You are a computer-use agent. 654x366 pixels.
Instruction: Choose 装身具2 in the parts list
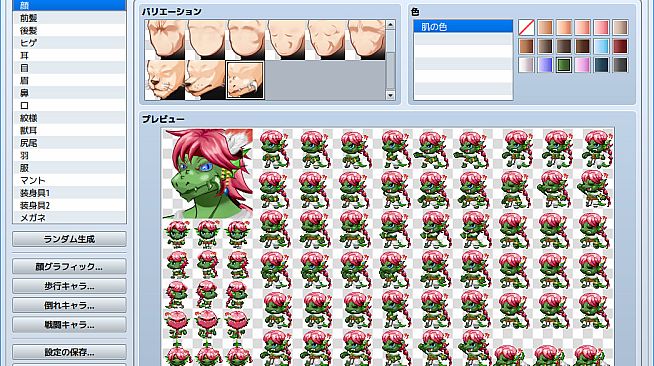tap(69, 205)
